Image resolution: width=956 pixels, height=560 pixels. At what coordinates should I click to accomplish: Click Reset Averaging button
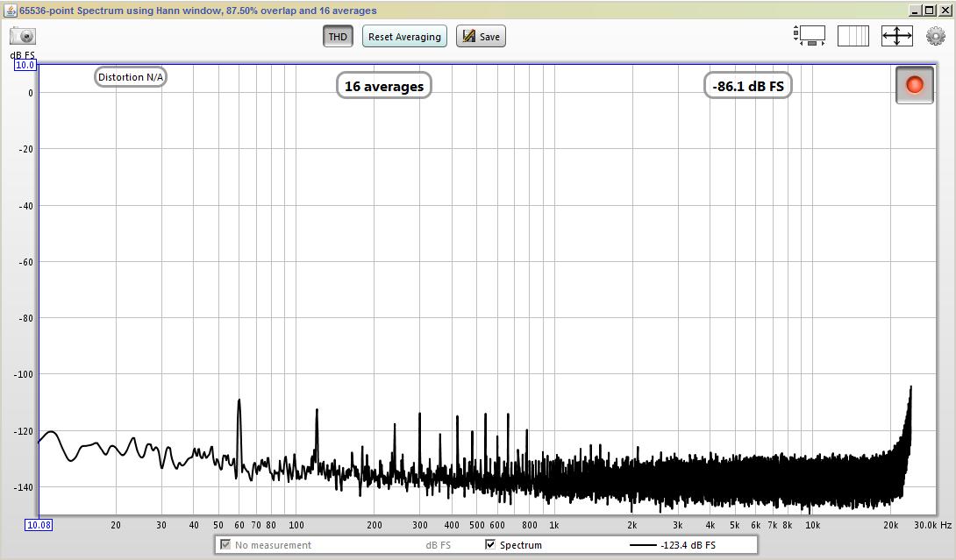coord(404,37)
